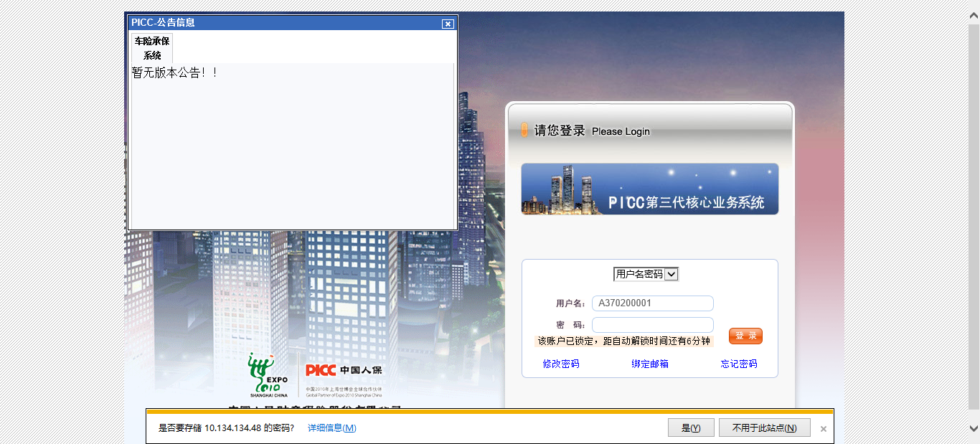Click the account locked warning message
980x444 pixels.
(x=623, y=341)
